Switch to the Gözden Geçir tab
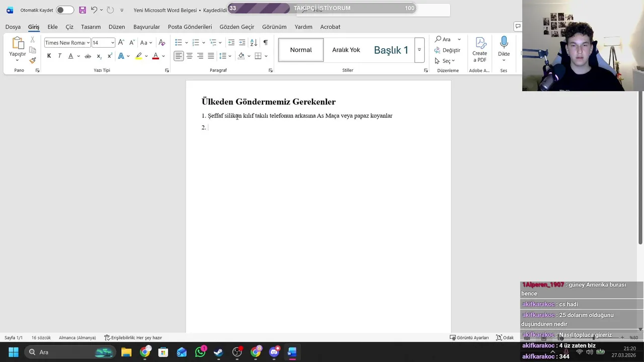The width and height of the screenshot is (644, 362). tap(237, 27)
